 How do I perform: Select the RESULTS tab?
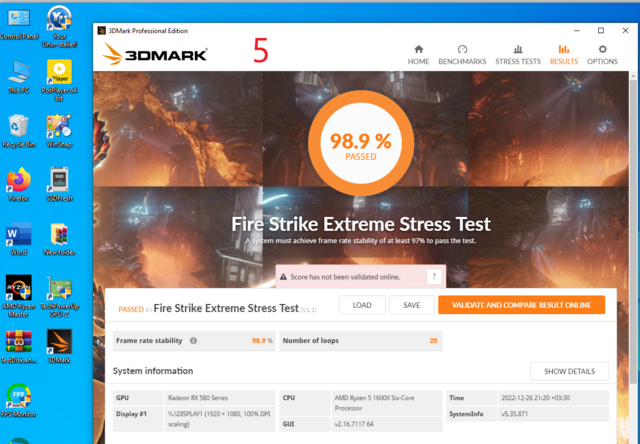coord(564,55)
